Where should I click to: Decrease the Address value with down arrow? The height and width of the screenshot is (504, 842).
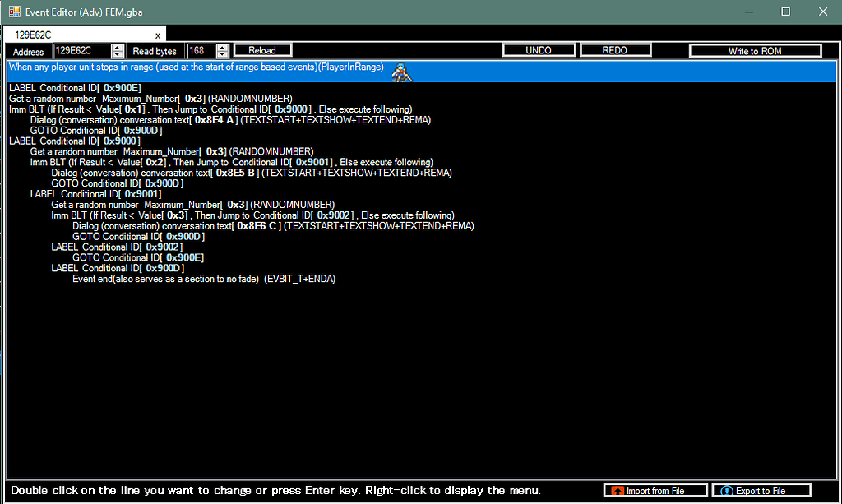(118, 54)
